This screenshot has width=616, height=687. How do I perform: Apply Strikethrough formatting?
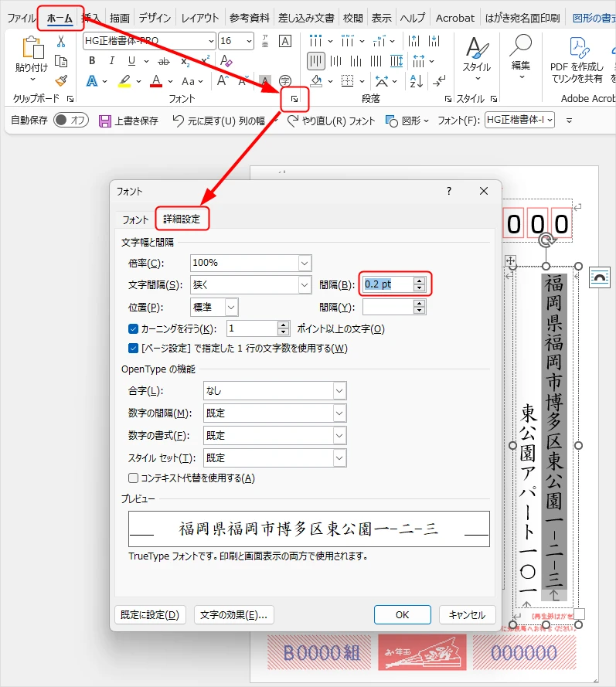tap(163, 61)
